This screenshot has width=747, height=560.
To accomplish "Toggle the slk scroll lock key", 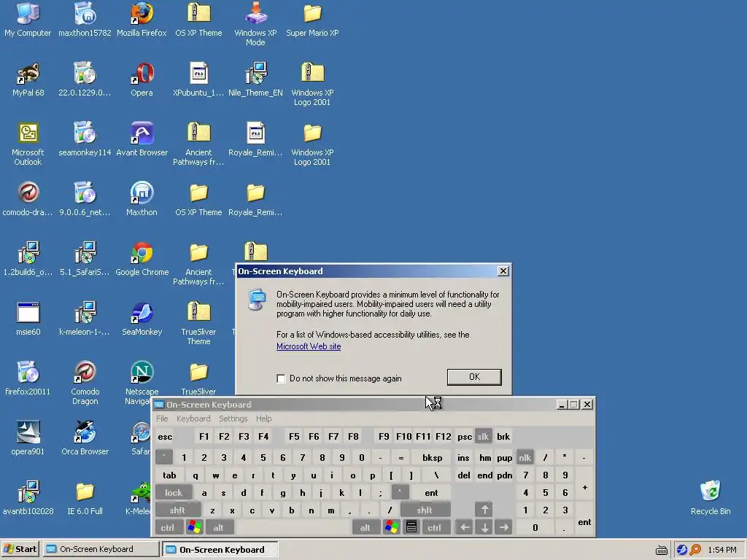I will pyautogui.click(x=483, y=437).
